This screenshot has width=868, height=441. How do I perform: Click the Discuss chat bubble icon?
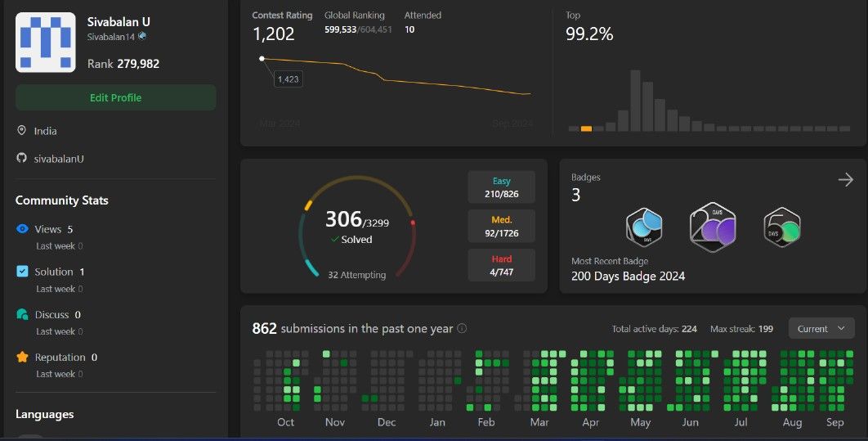tap(22, 314)
